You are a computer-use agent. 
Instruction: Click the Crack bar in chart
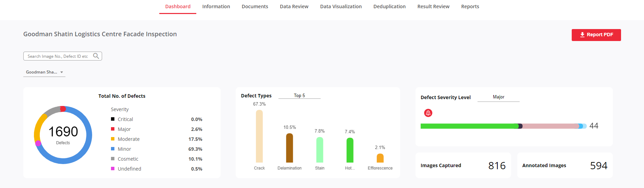point(259,136)
